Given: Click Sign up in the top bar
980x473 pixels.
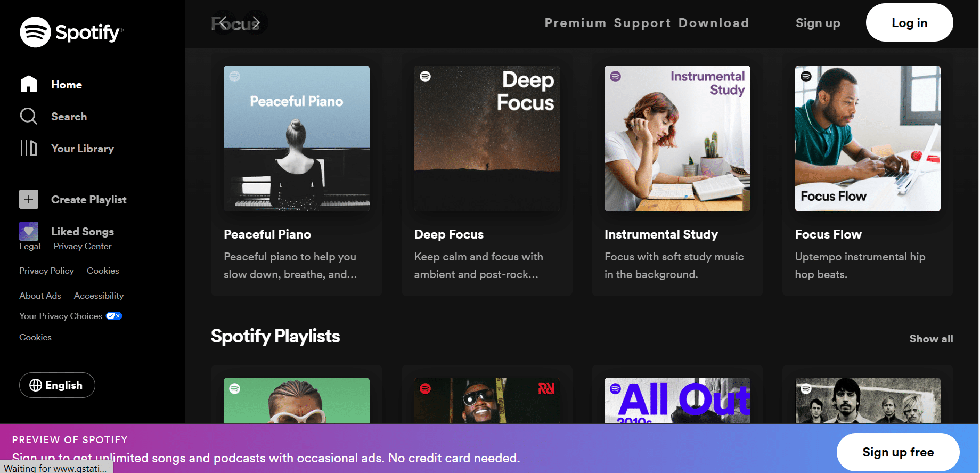Looking at the screenshot, I should 818,23.
